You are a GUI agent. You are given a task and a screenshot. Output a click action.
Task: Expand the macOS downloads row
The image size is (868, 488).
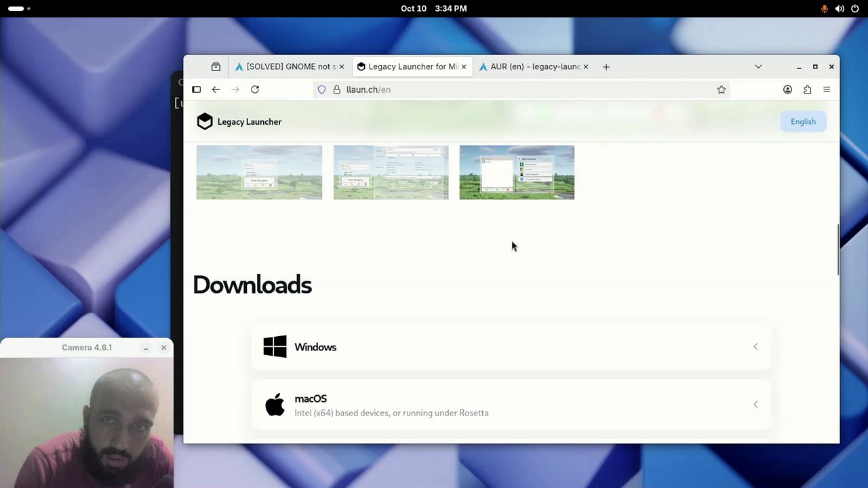click(511, 405)
